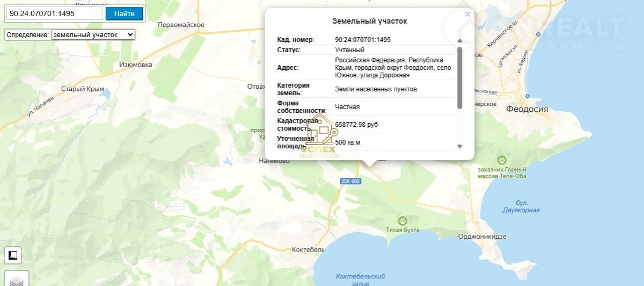This screenshot has width=644, height=286.
Task: Click the Первомайское village label
Action: click(181, 25)
